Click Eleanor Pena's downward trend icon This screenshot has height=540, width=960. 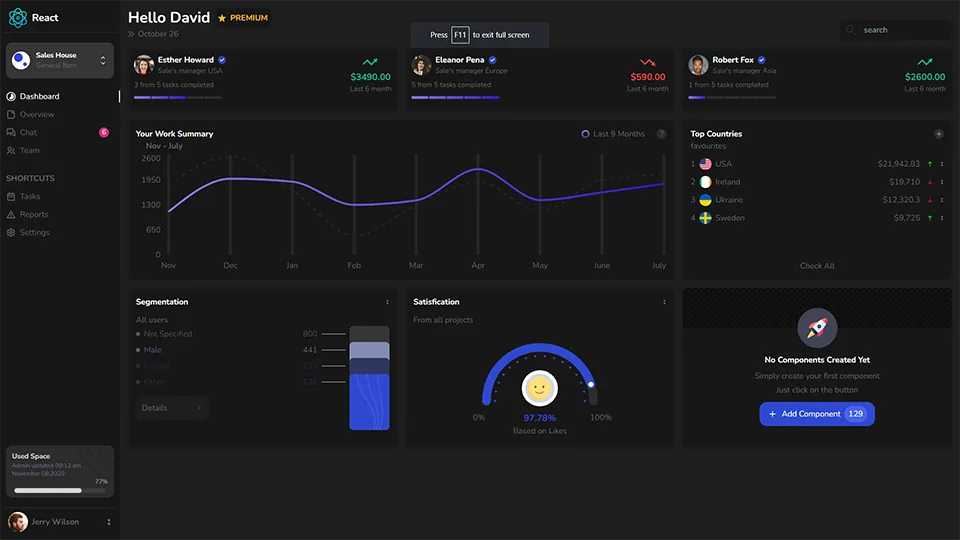tap(648, 62)
